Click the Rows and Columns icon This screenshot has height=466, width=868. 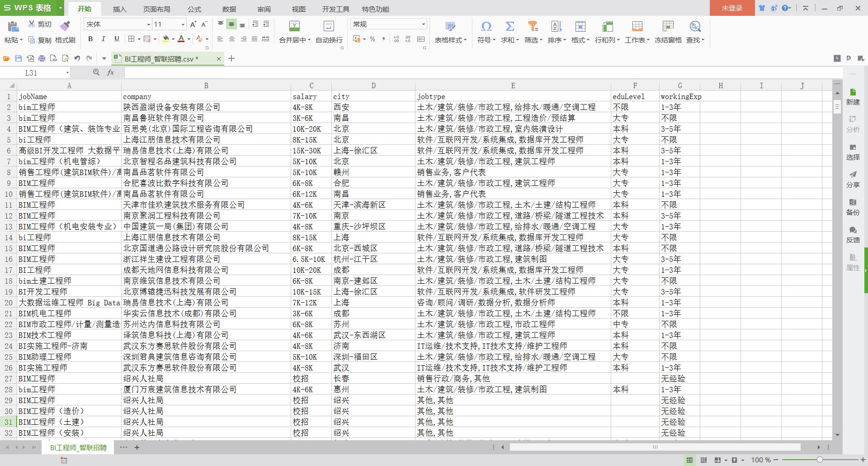coord(607,26)
